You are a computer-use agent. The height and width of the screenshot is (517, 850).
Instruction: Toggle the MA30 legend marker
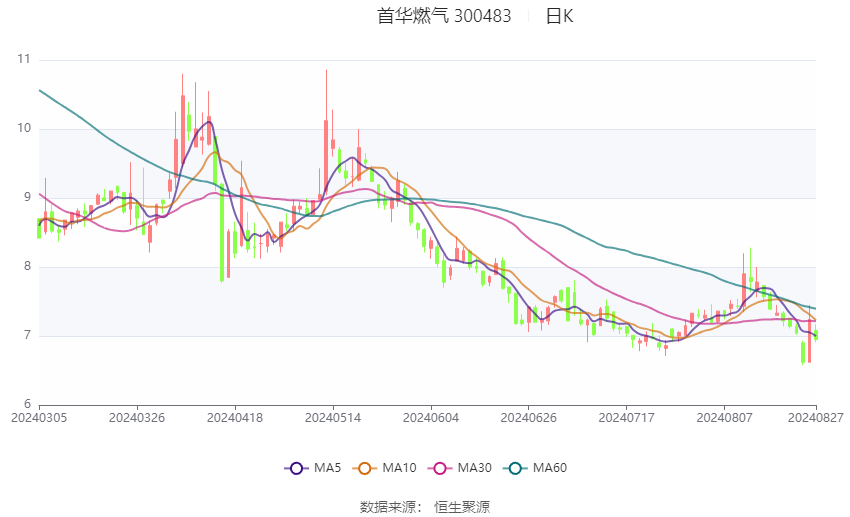pos(440,468)
